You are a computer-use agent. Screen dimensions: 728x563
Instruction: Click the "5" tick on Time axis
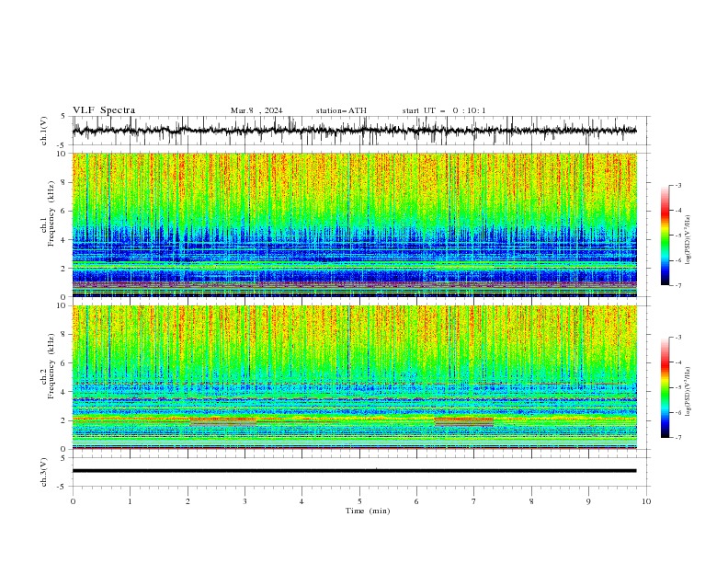(359, 501)
